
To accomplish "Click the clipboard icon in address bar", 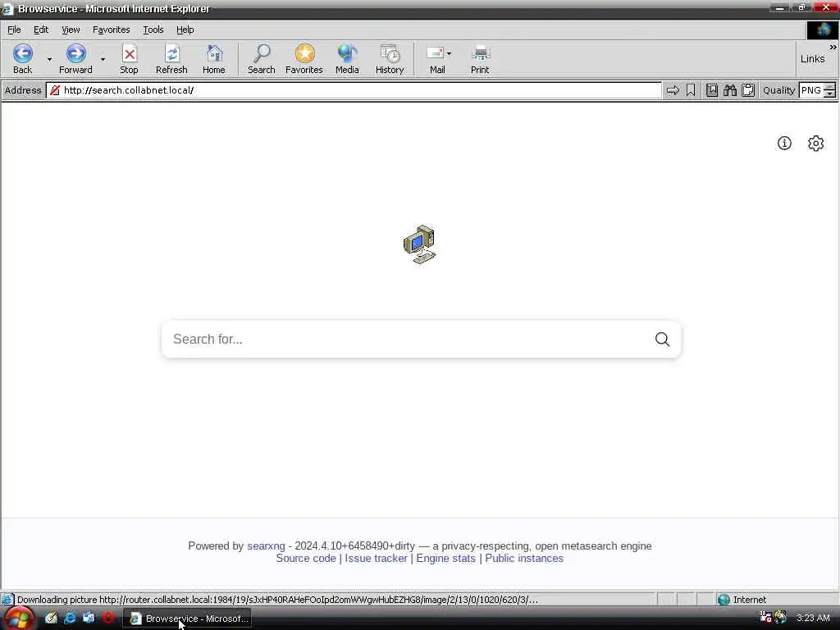I will click(x=748, y=90).
